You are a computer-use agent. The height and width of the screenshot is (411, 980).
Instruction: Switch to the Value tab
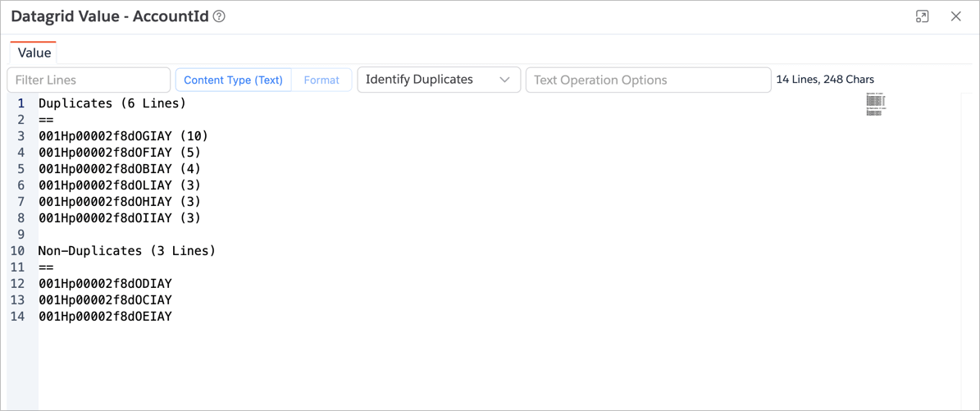click(34, 53)
